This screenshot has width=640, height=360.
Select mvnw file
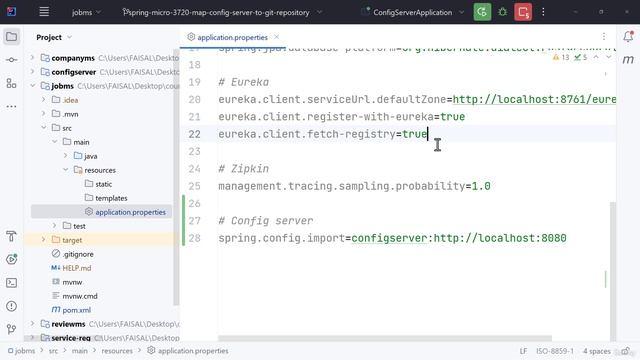pyautogui.click(x=67, y=282)
